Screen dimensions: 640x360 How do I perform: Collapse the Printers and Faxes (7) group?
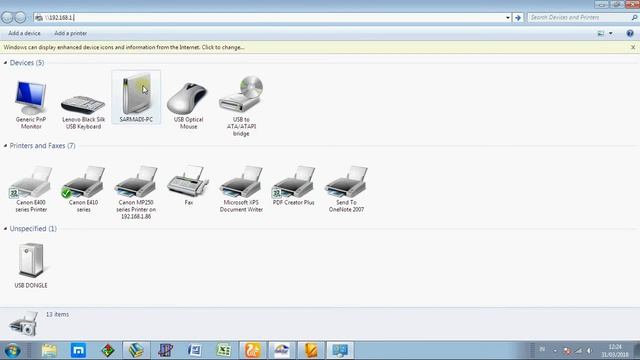click(5, 146)
